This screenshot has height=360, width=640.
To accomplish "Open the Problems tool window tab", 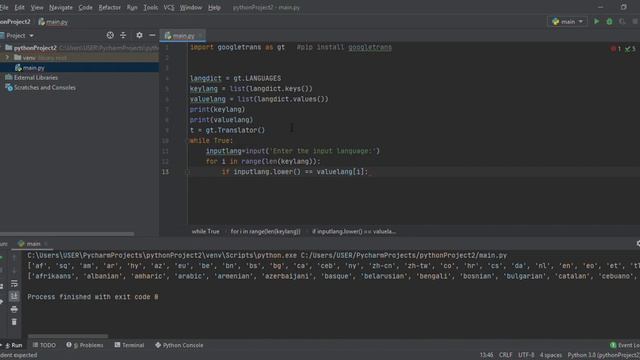I will [85, 345].
